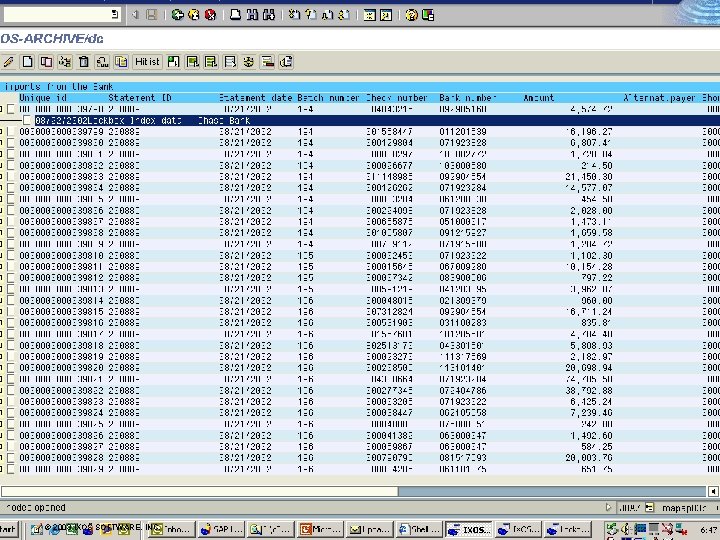
Task: Click the pencil Change icon
Action: tap(8, 62)
